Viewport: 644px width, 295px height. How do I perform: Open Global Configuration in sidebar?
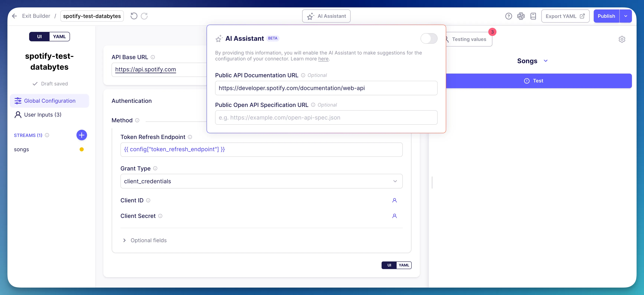(50, 101)
